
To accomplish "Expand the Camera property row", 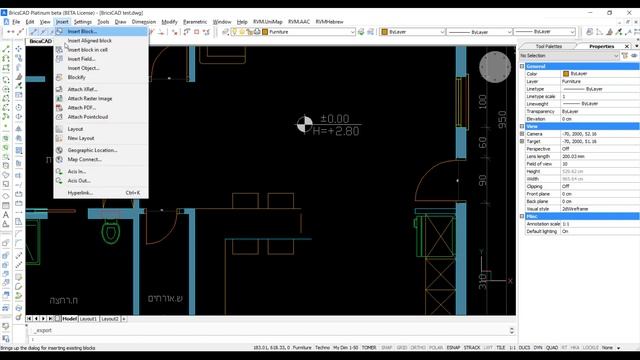I will tap(522, 134).
